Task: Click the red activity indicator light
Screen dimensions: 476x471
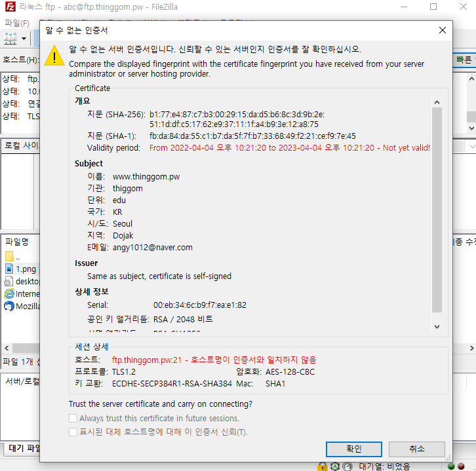Action: (x=461, y=466)
